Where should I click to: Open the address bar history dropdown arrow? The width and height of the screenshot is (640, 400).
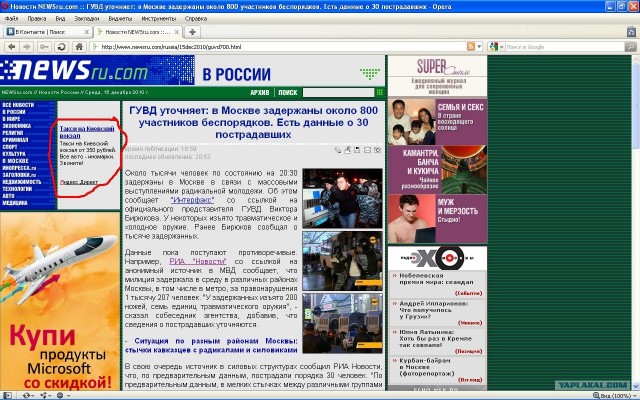pyautogui.click(x=480, y=47)
